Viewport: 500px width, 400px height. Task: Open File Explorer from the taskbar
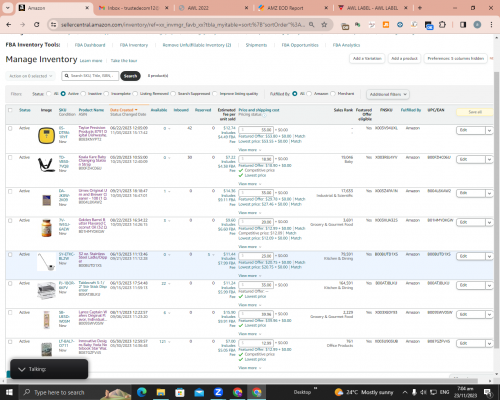(x=161, y=392)
